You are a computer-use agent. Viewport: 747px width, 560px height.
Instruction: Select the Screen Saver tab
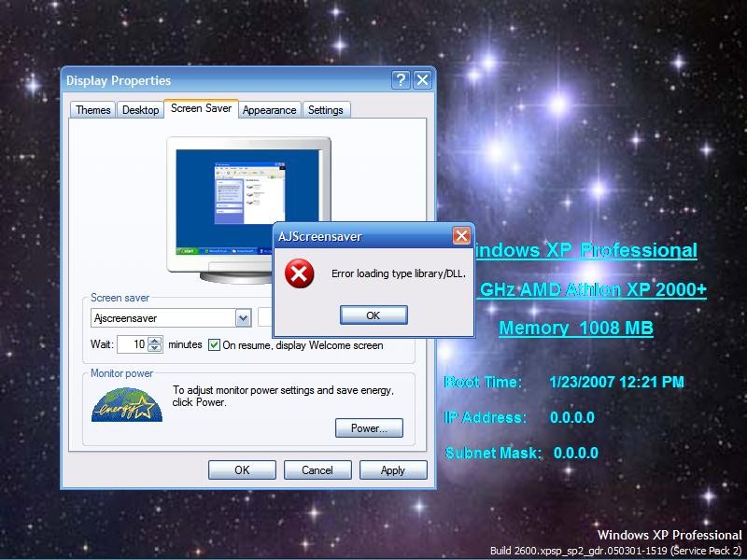pyautogui.click(x=201, y=108)
